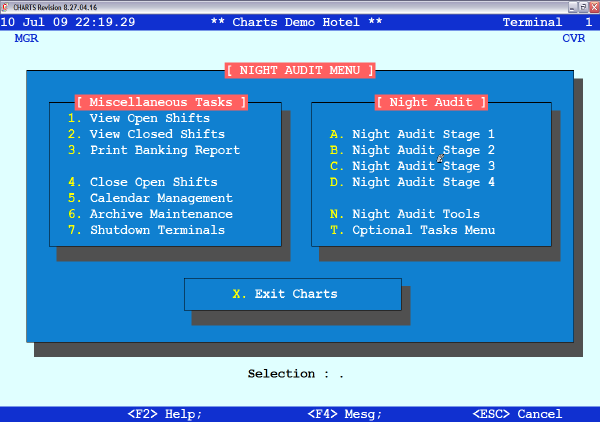This screenshot has height=422, width=600.
Task: Click Exit Charts button
Action: pos(293,294)
